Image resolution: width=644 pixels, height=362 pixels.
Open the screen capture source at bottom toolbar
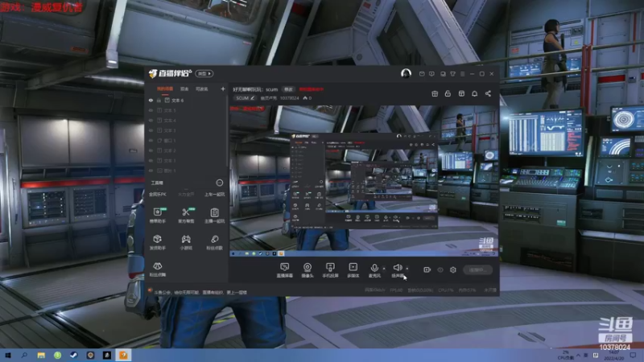(285, 270)
